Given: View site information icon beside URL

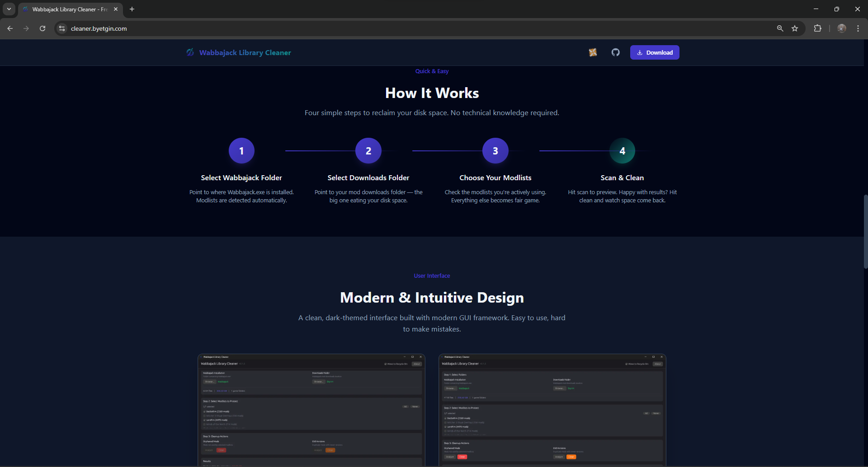Looking at the screenshot, I should [62, 28].
